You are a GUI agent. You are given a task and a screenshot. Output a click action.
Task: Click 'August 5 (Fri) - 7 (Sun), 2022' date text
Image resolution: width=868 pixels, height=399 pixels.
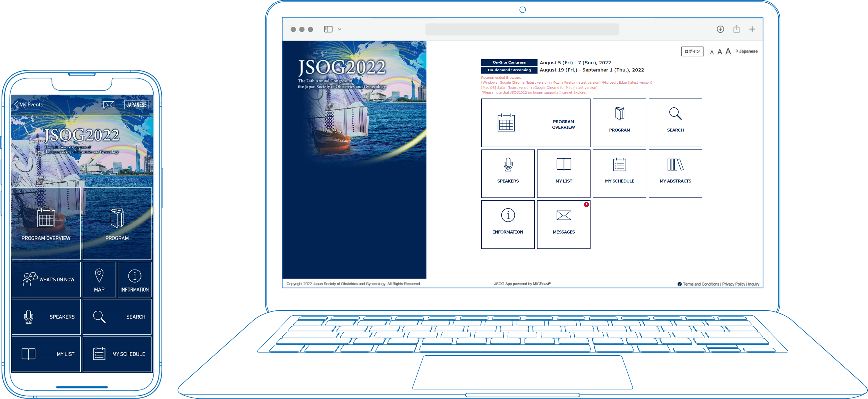575,63
